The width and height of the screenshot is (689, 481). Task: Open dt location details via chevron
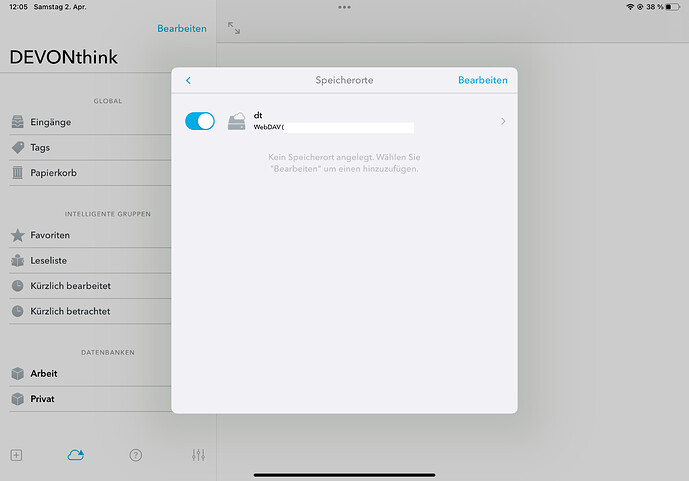(x=503, y=121)
